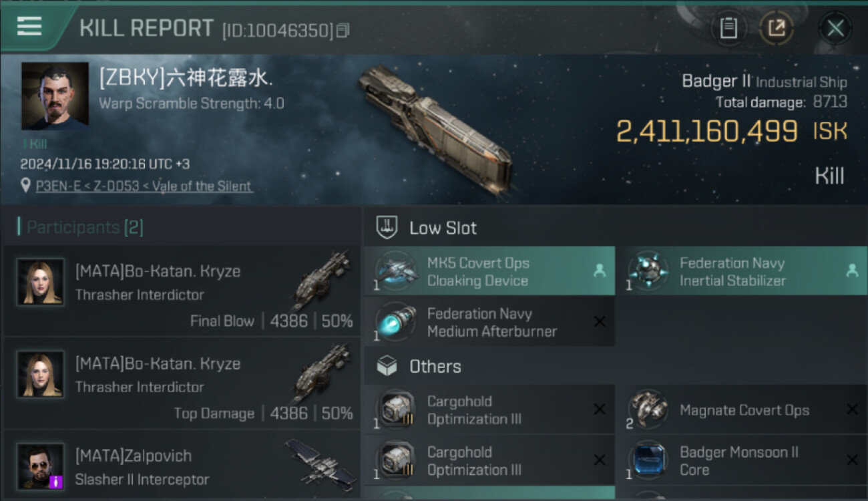The image size is (868, 501).
Task: Close the kill report window
Action: point(835,28)
